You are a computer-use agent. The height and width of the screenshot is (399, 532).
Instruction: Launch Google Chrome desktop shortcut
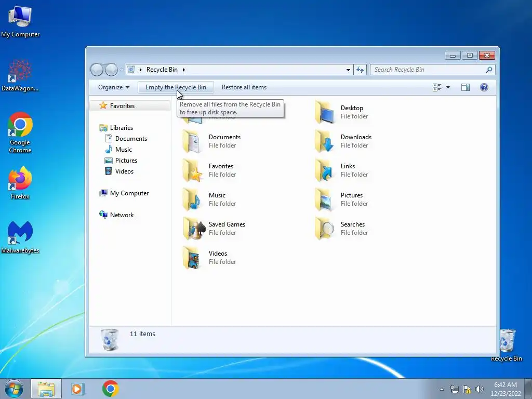coord(20,132)
